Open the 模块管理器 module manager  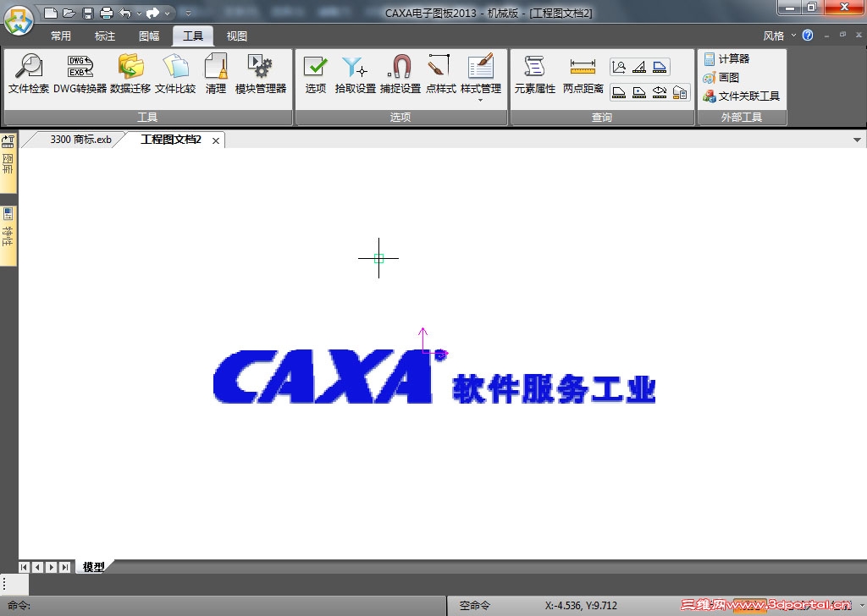pos(261,74)
